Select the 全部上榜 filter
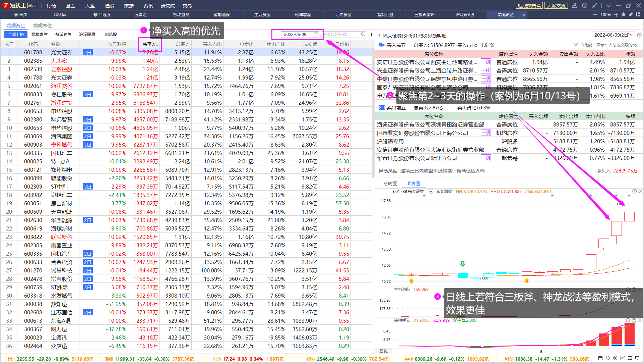This screenshot has width=644, height=363. point(16,35)
